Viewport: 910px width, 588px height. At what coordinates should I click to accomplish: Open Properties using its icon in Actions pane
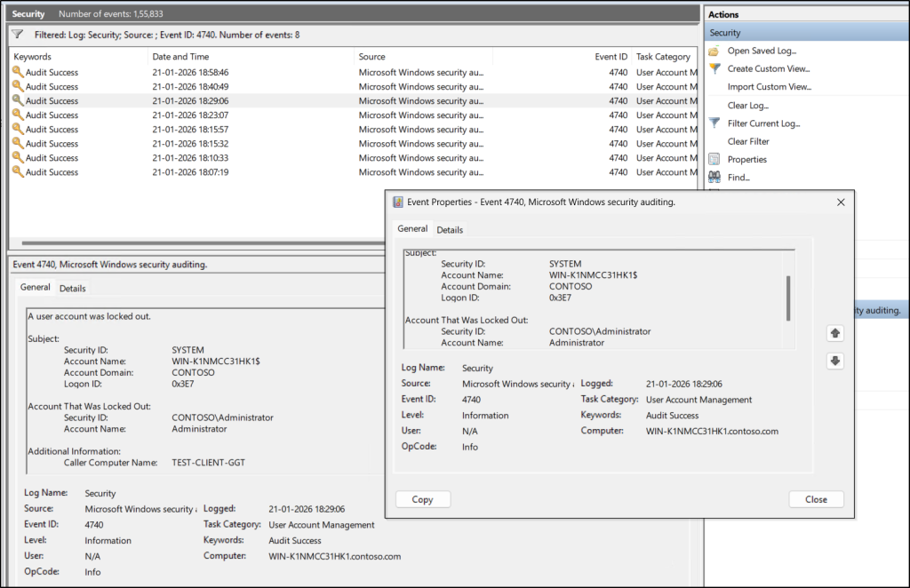714,159
